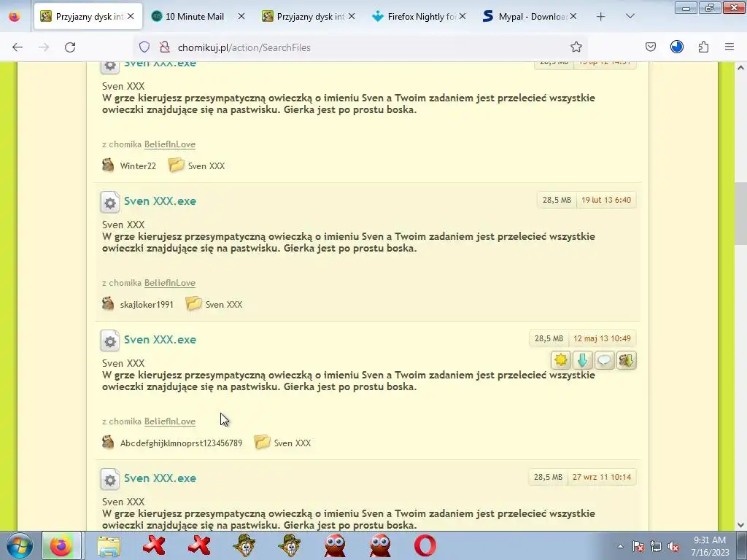Click the hamster avatar beside Abcdefghijklmnoprst123456789

pyautogui.click(x=108, y=442)
